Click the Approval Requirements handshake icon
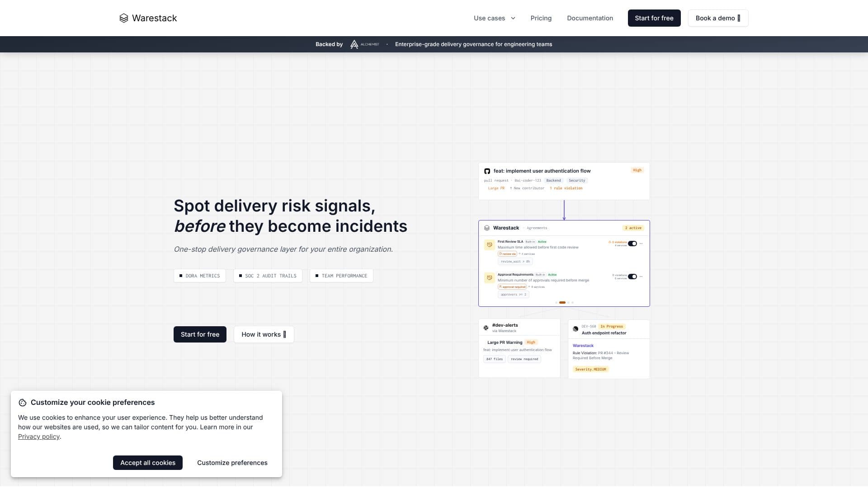Image resolution: width=868 pixels, height=488 pixels. [x=489, y=278]
